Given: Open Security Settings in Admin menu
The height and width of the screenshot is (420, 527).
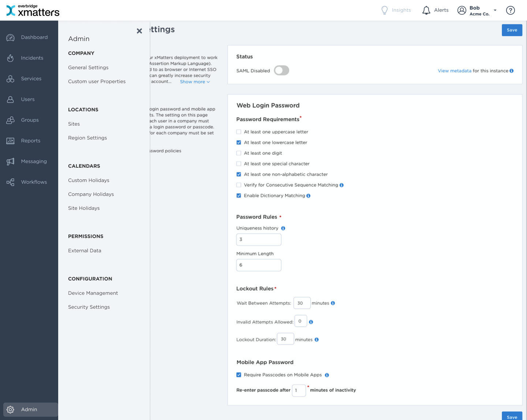Looking at the screenshot, I should tap(89, 307).
